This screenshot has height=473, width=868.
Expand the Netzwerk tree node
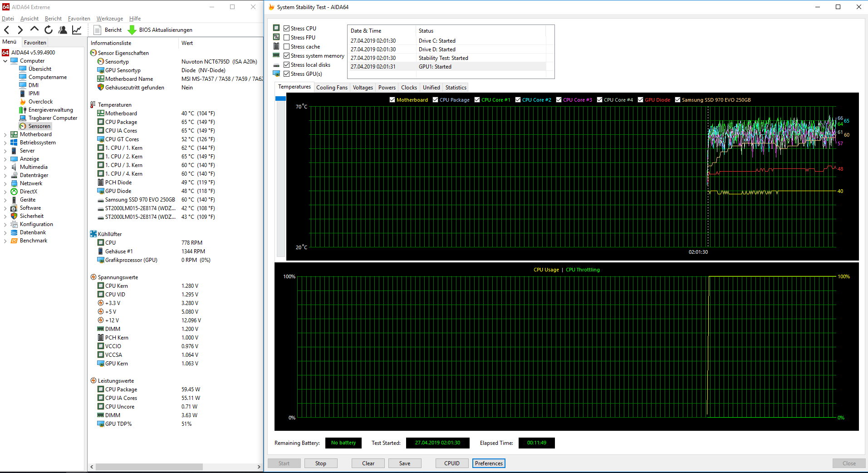pos(5,183)
